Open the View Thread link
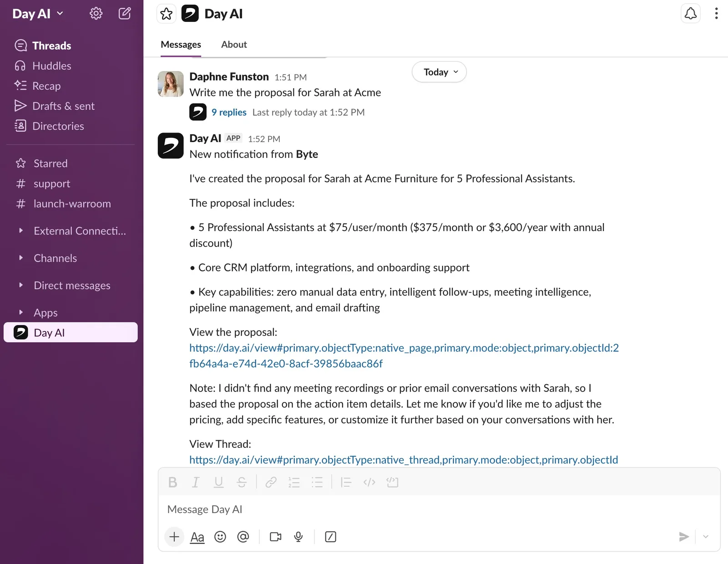This screenshot has height=564, width=728. [404, 460]
